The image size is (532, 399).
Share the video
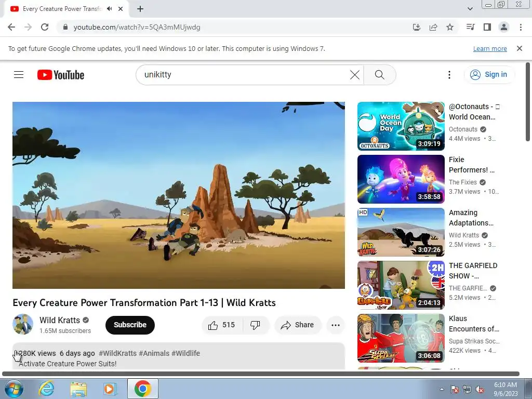(297, 325)
